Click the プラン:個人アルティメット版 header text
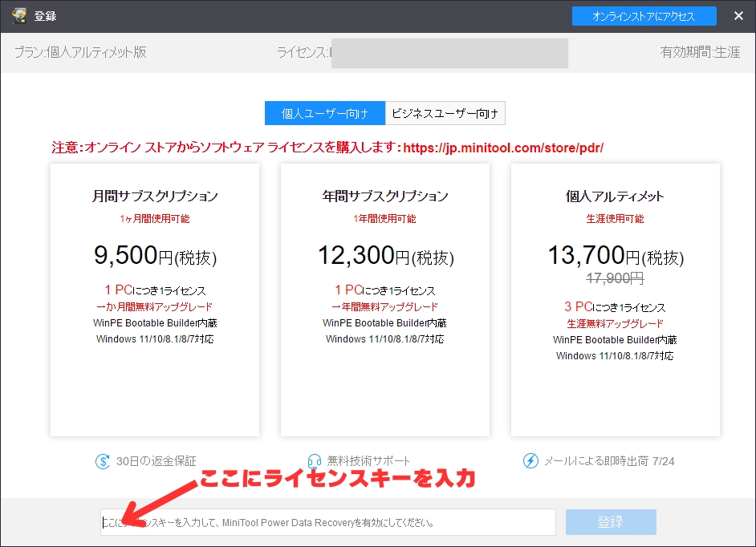Viewport: 756px width, 547px height. tap(80, 52)
